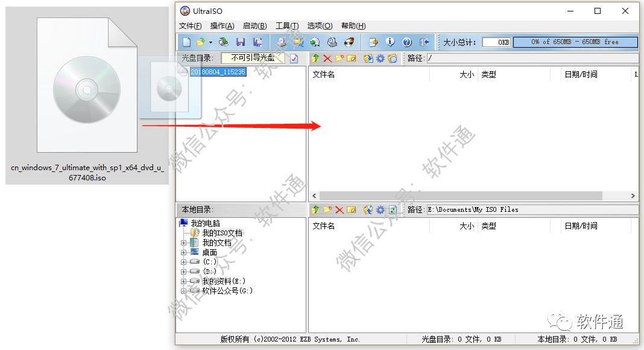Viewport: 644px width, 350px height.
Task: Go up a folder in the 光盘目录 toolbar
Action: coord(315,59)
